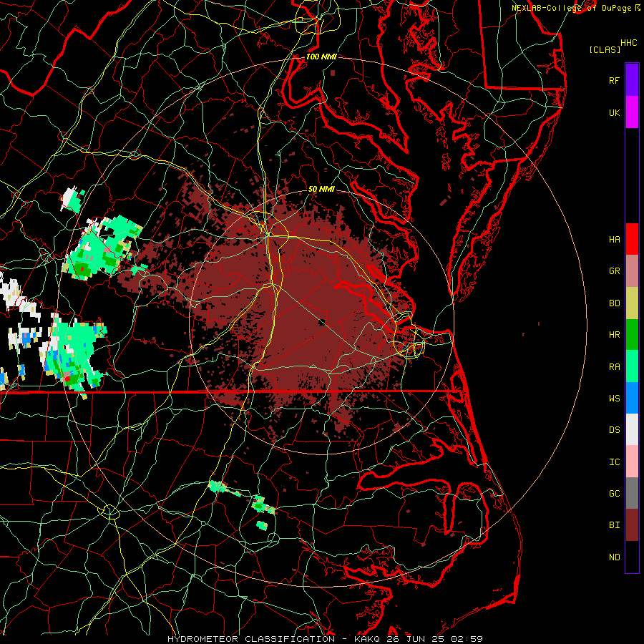The height and width of the screenshot is (644, 644).
Task: Click the 'GC' legend label
Action: tap(614, 494)
